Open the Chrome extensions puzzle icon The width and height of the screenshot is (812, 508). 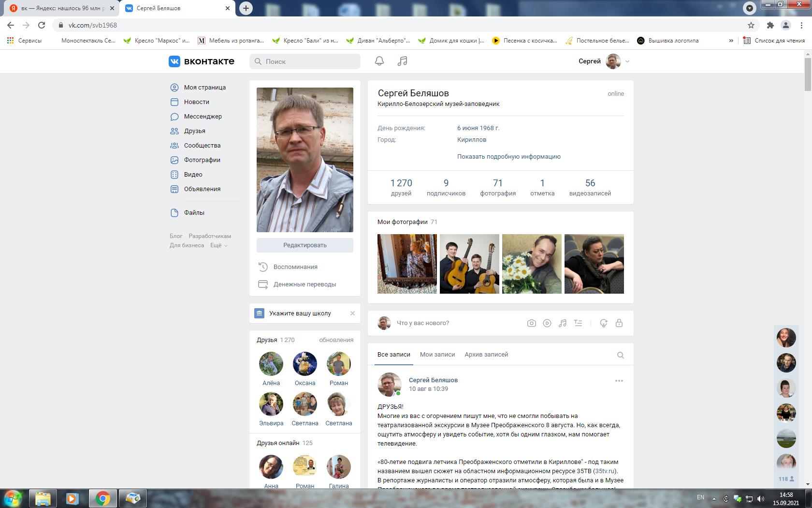(x=770, y=25)
